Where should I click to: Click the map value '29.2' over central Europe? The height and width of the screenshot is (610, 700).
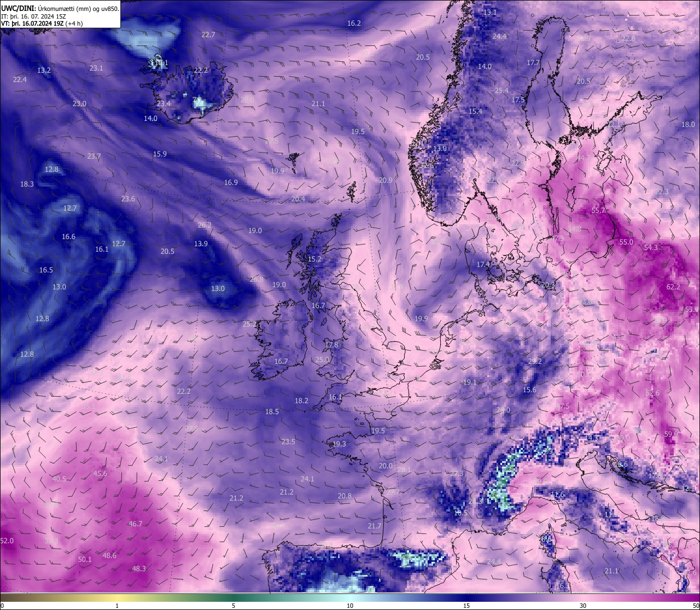tap(535, 361)
